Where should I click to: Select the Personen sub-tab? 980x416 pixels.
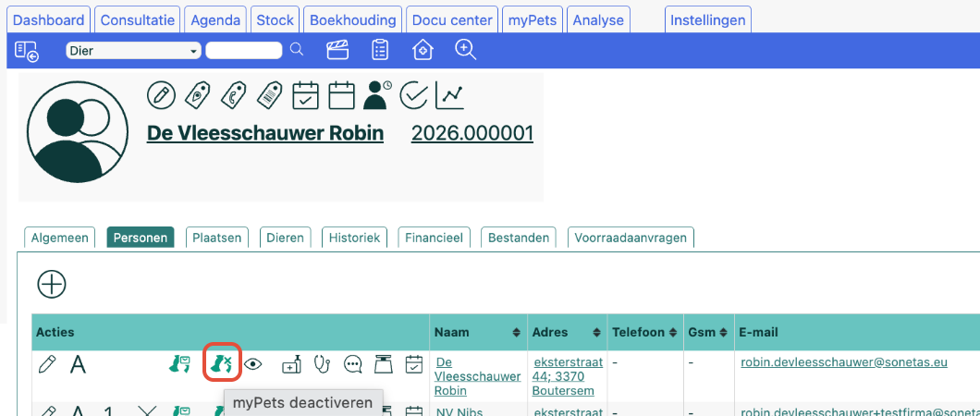pos(141,238)
